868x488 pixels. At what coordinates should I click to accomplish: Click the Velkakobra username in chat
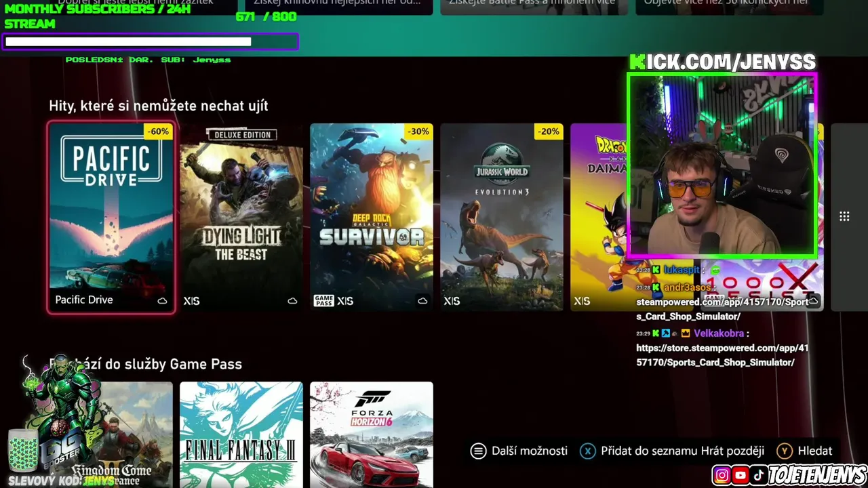click(717, 333)
